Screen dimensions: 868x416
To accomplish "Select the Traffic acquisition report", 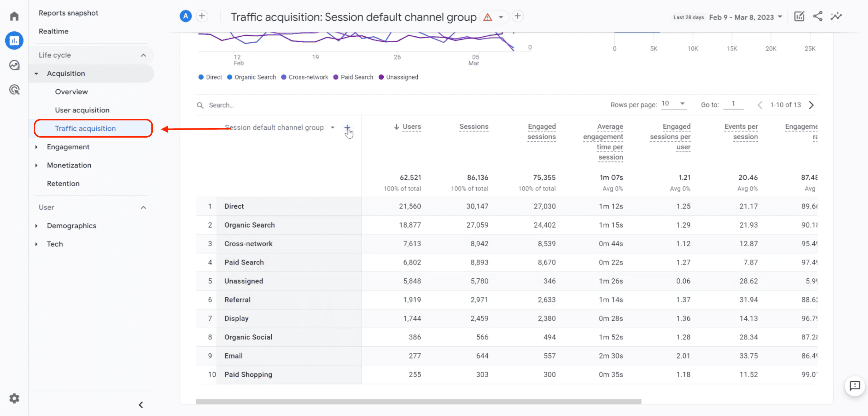I will coord(85,128).
